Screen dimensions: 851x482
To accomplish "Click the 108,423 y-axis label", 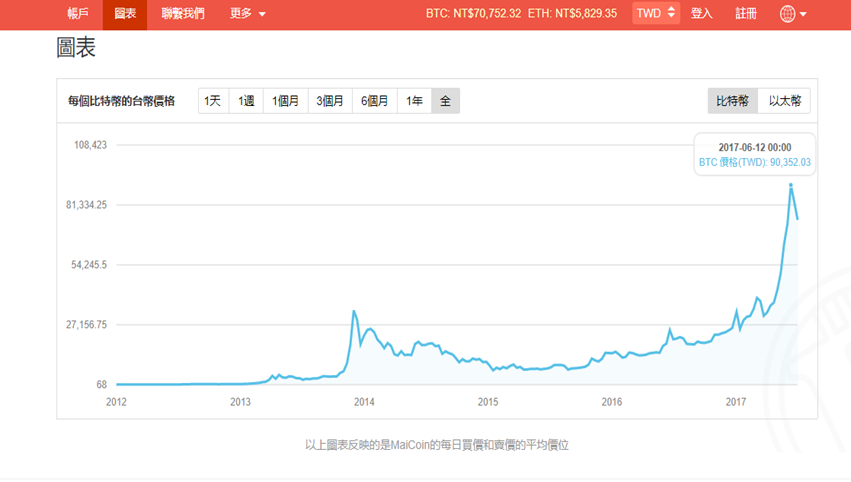I will coord(91,145).
